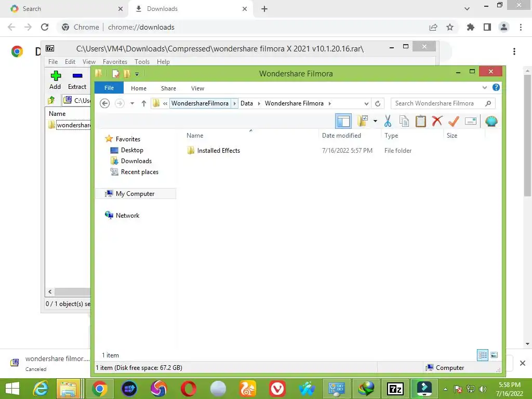Go up one folder level

(144, 103)
